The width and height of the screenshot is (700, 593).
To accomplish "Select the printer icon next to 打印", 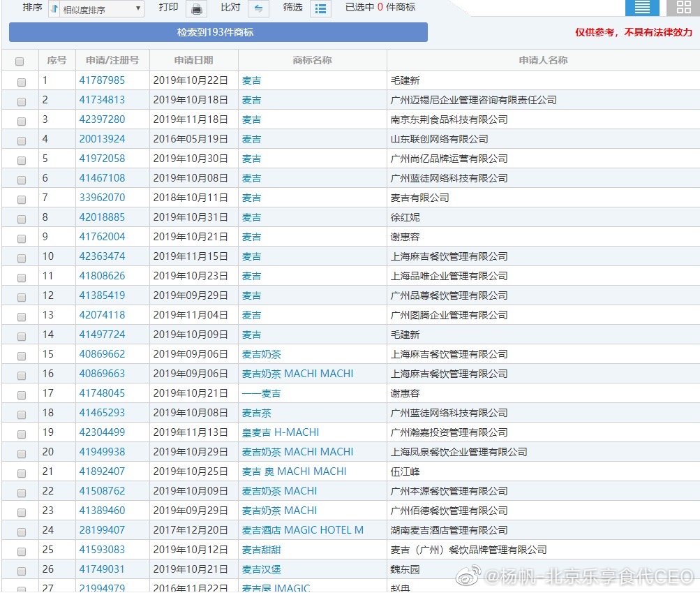I will [x=198, y=8].
